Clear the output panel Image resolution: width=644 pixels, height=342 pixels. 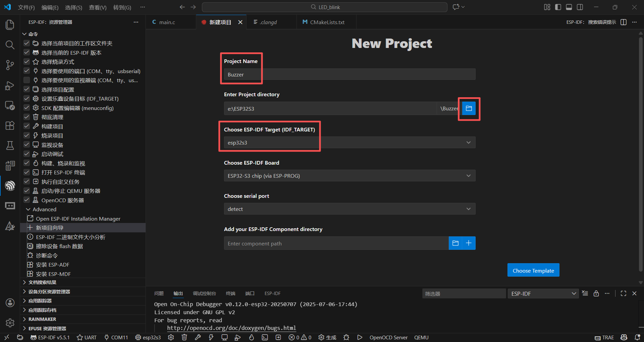[585, 293]
